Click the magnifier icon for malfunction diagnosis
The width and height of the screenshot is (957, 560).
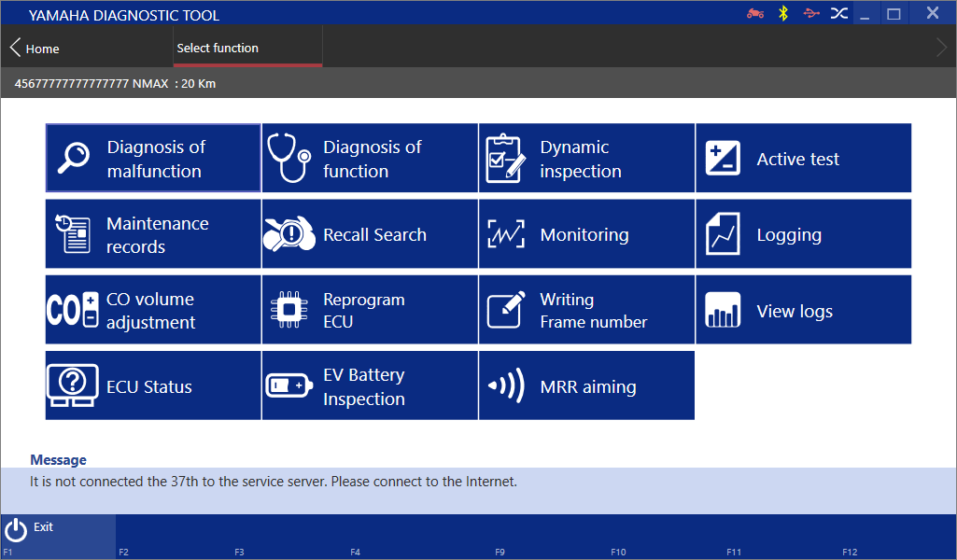pos(73,158)
